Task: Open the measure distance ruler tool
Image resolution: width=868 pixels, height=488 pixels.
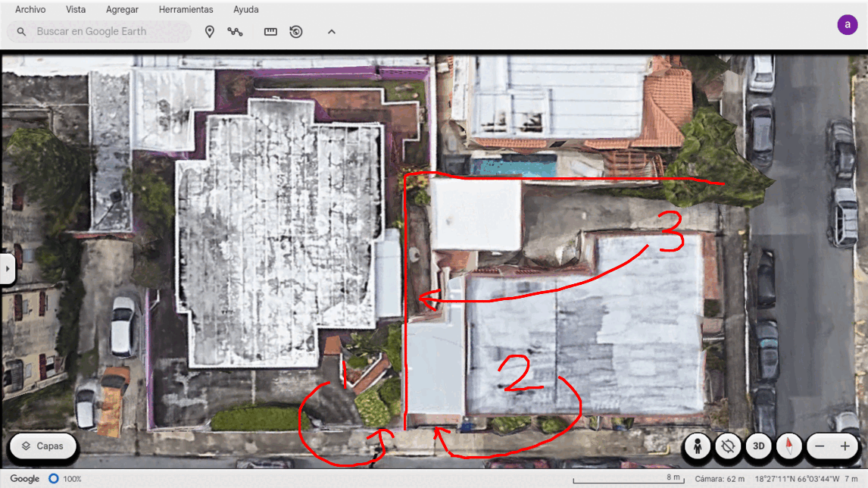Action: 270,32
